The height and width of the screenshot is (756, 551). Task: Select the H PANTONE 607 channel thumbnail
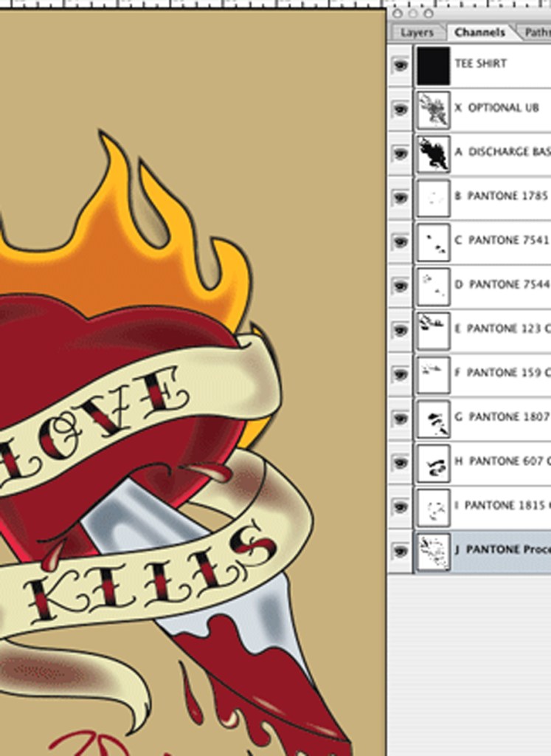coord(433,463)
